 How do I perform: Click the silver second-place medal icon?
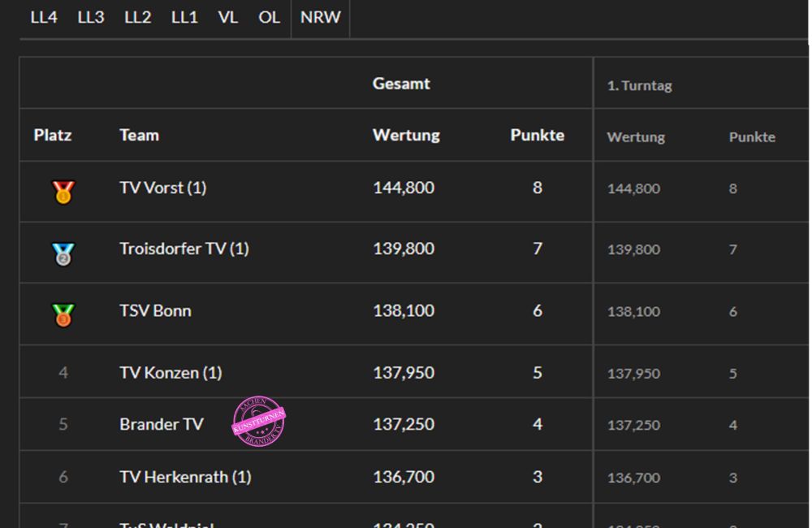(x=63, y=254)
